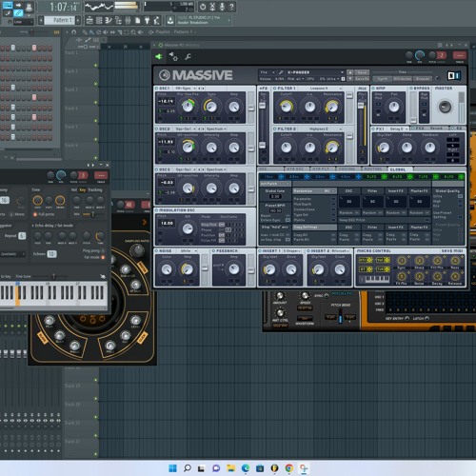Image resolution: width=476 pixels, height=476 pixels.
Task: Open the project picker page icon
Action: pos(137,21)
